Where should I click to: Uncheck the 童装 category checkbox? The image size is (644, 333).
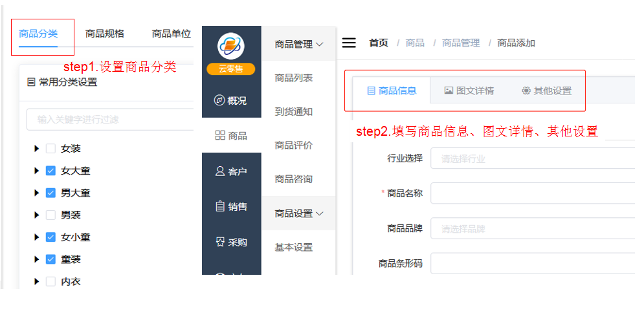[x=50, y=259]
